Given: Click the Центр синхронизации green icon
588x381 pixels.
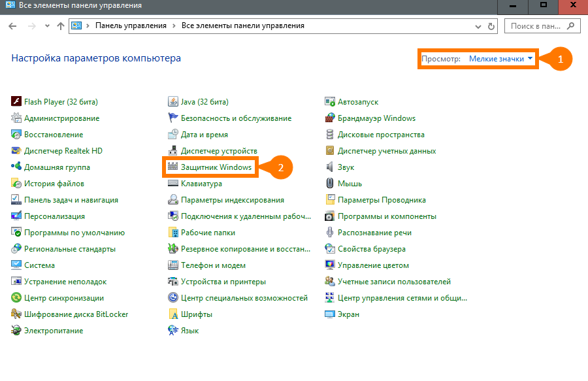Looking at the screenshot, I should pos(16,298).
